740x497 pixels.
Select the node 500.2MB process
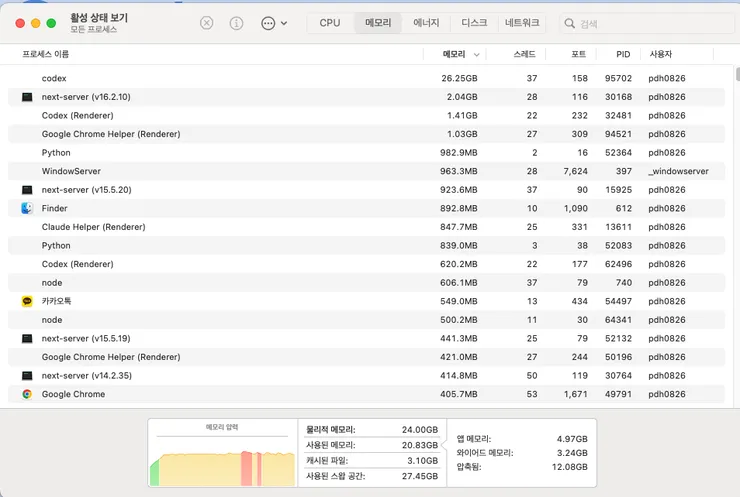coord(366,320)
